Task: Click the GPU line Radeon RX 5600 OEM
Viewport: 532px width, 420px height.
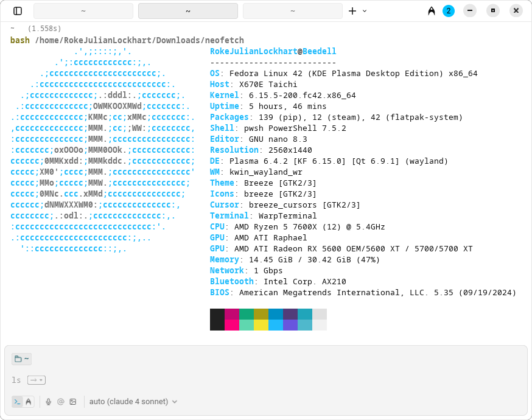Action: (341, 249)
